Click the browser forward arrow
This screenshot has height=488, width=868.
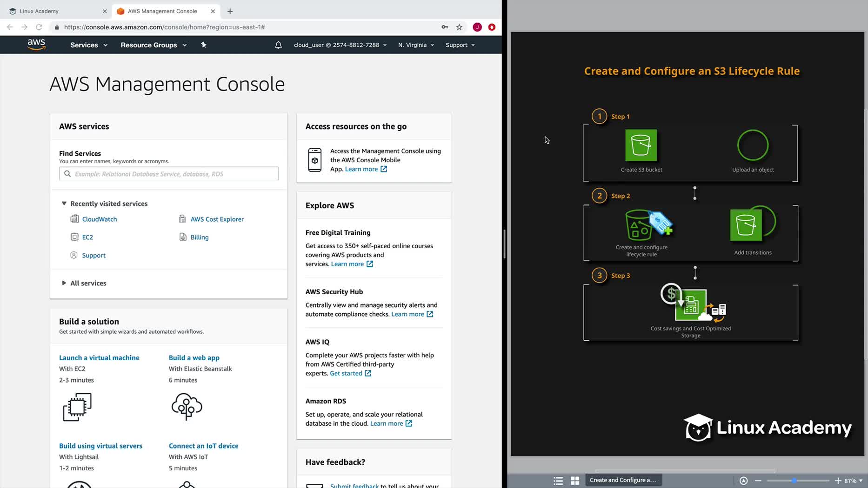pos(24,27)
